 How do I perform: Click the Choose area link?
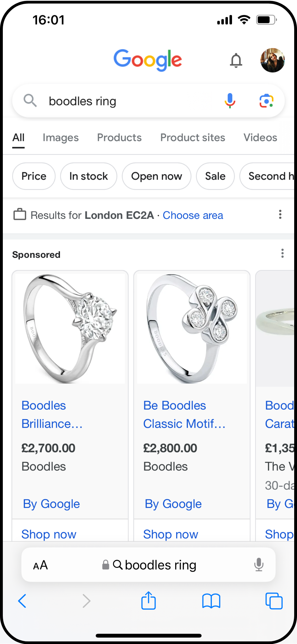coord(193,215)
